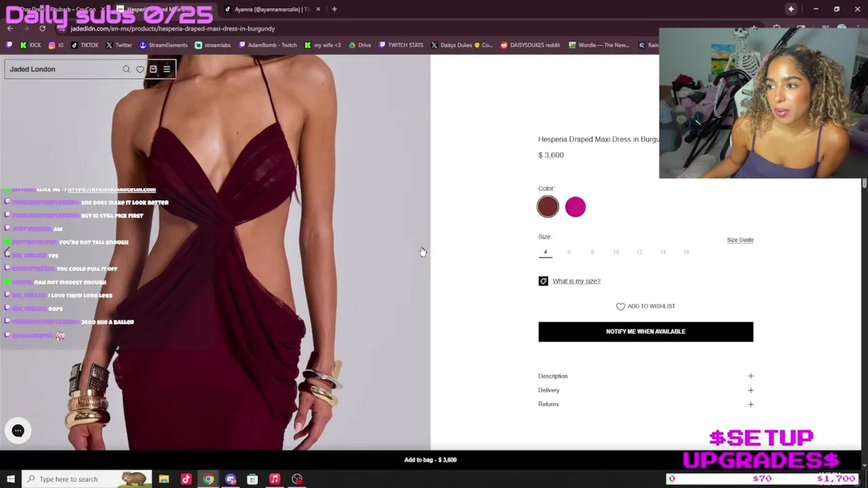Screen dimensions: 868x488
Task: Toggle ADD TO WISHLIST heart
Action: (x=620, y=306)
